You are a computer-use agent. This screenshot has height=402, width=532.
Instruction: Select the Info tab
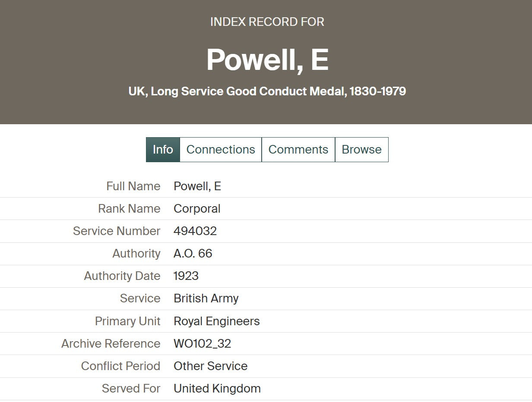click(163, 150)
